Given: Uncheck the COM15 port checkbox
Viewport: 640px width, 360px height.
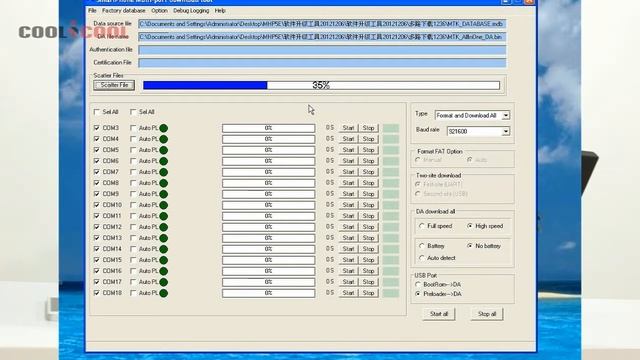Looking at the screenshot, I should (97, 260).
